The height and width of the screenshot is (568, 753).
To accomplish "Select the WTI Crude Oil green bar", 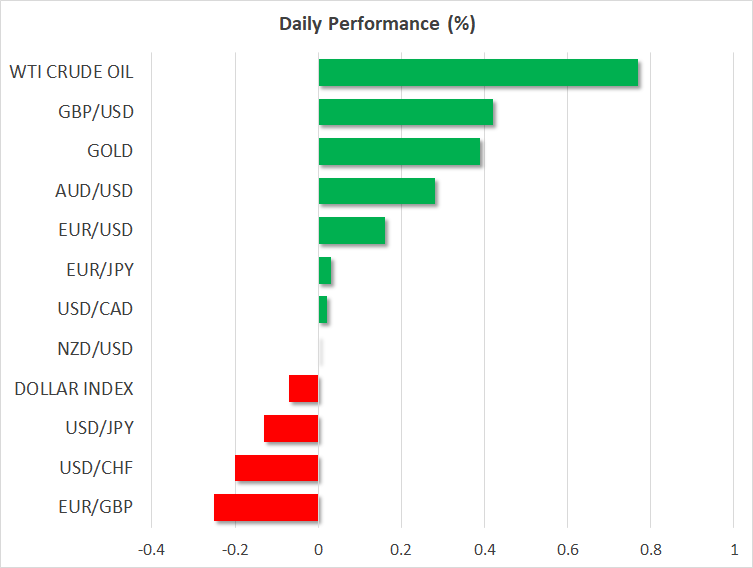I will pos(478,72).
